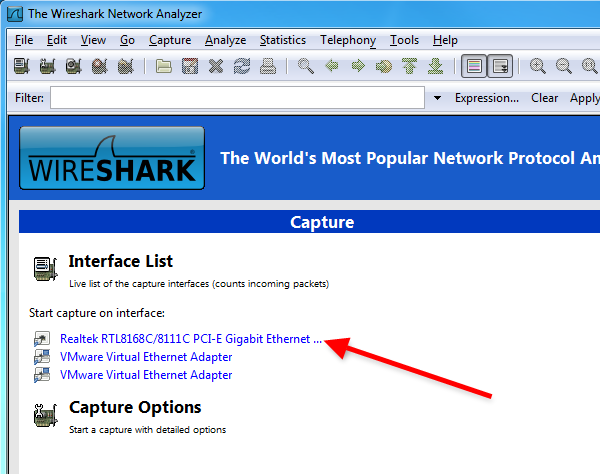
Task: Click the go to first packet icon
Action: coord(409,67)
